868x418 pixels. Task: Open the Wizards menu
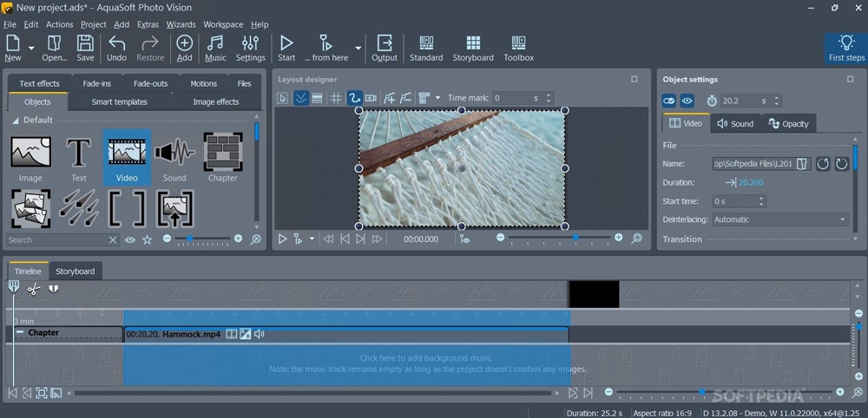181,24
